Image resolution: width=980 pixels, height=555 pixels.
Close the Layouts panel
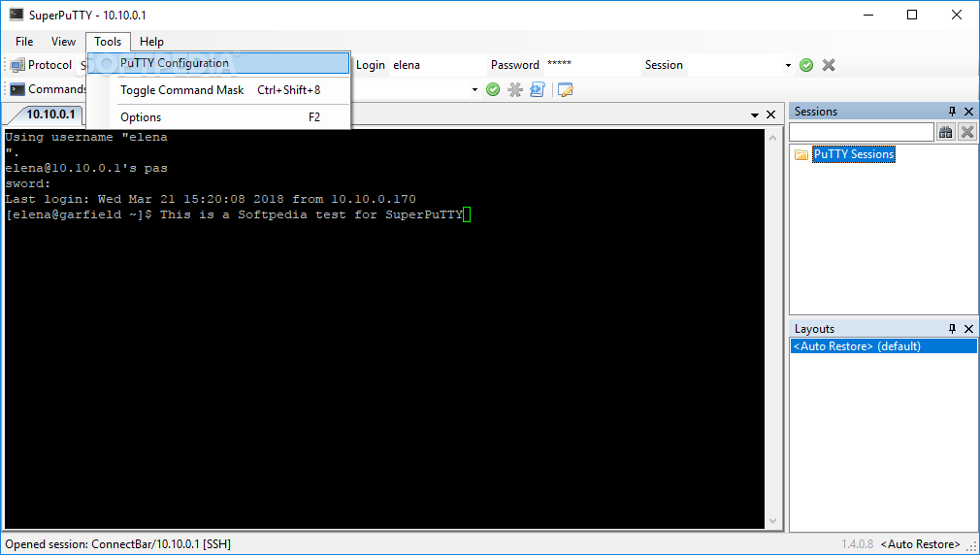coord(968,329)
